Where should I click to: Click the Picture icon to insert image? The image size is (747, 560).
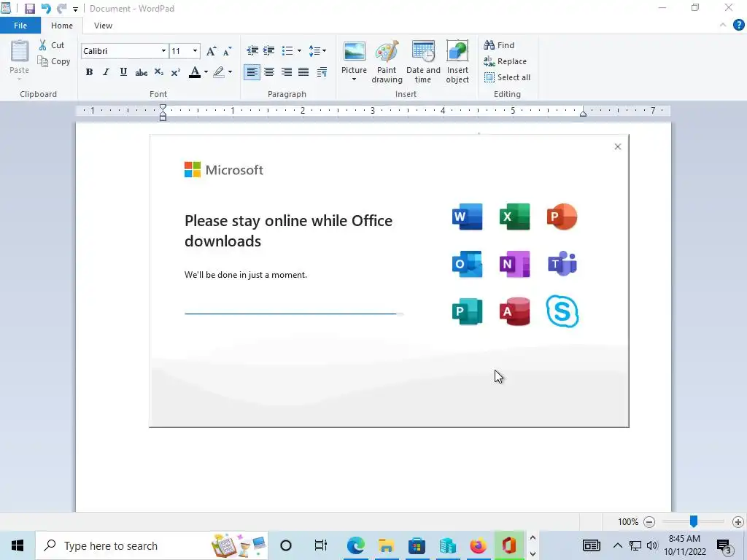(x=354, y=52)
